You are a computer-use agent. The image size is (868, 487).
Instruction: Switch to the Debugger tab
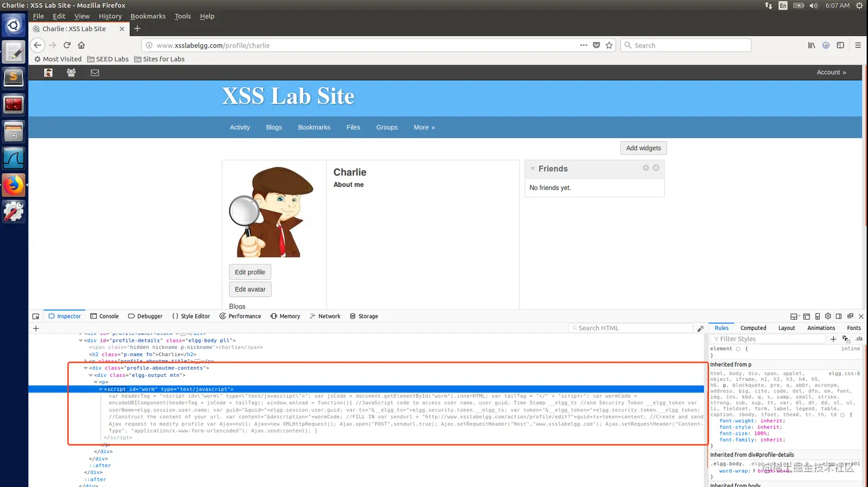pos(145,316)
